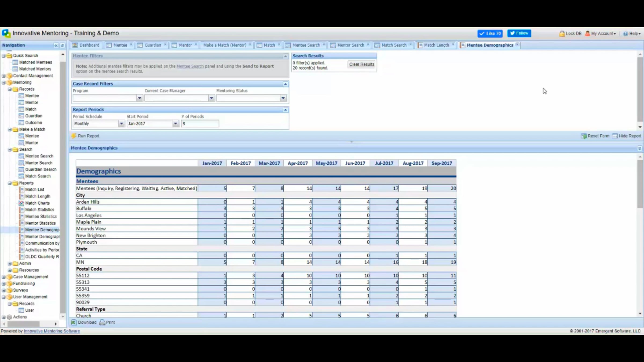The width and height of the screenshot is (644, 362).
Task: Collapse the Navigation panel arrows icon
Action: (56, 45)
